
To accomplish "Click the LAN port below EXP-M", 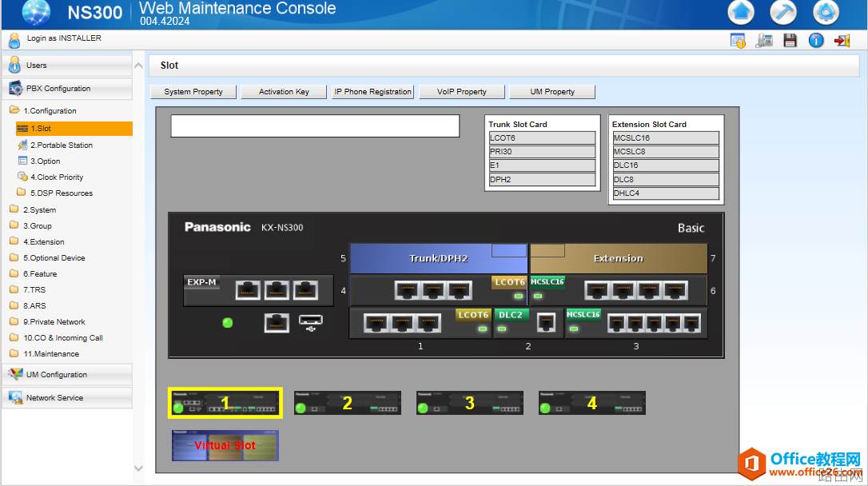I will click(277, 323).
